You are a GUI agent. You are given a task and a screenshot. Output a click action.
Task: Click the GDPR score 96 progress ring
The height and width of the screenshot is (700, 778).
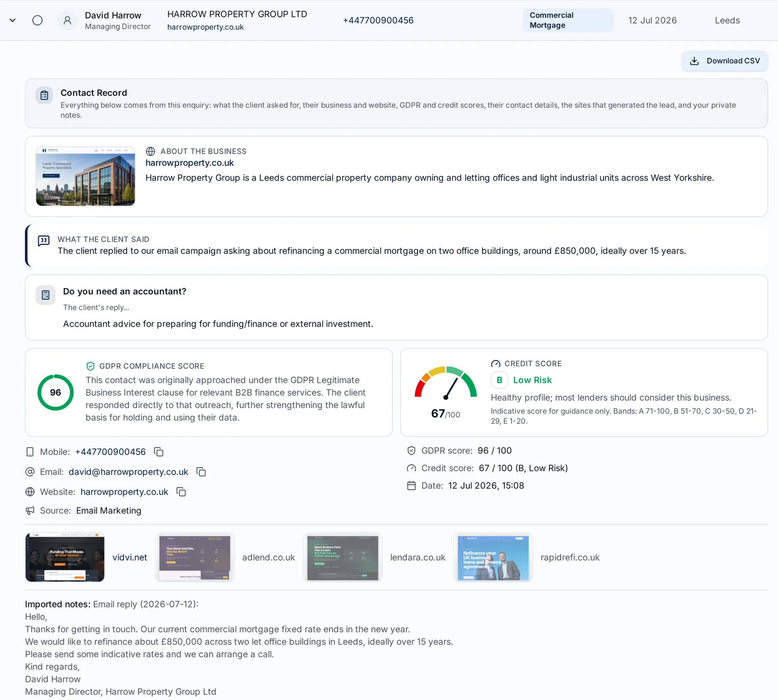pyautogui.click(x=55, y=393)
